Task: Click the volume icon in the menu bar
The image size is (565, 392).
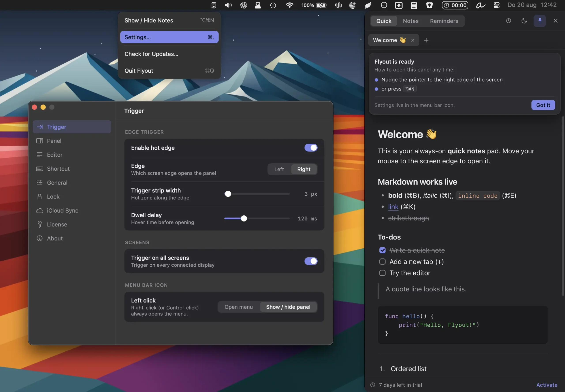Action: [228, 5]
